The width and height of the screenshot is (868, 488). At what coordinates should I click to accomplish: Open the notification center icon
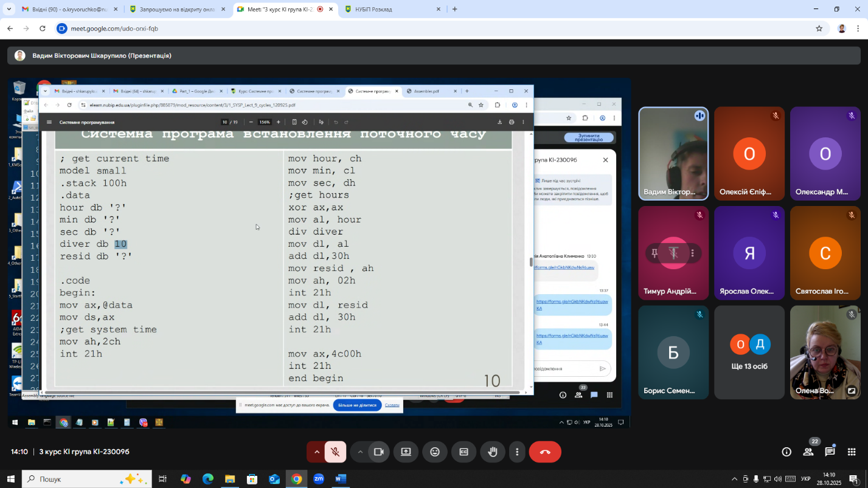853,479
